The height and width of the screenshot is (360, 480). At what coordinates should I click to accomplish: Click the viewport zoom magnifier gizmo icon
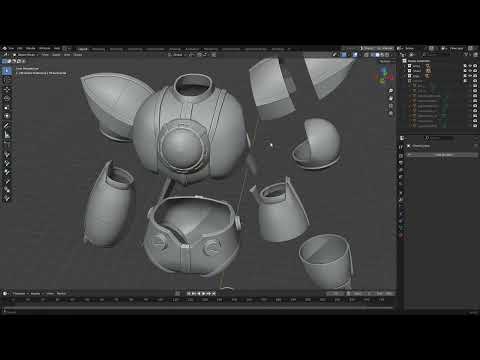coord(391,91)
